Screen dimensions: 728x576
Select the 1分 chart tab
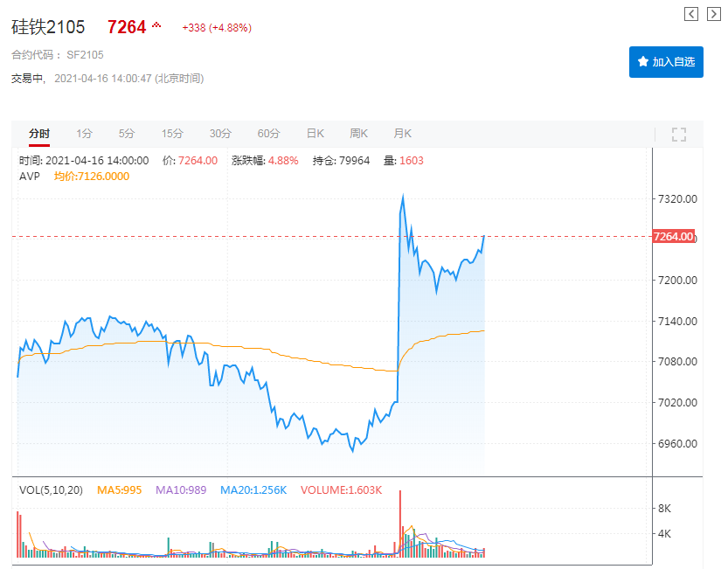[84, 134]
